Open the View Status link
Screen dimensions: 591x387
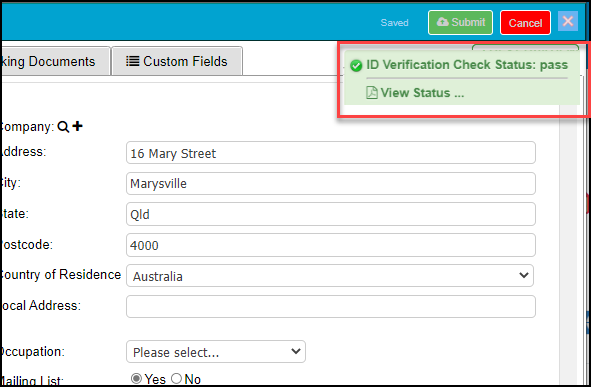pyautogui.click(x=422, y=93)
